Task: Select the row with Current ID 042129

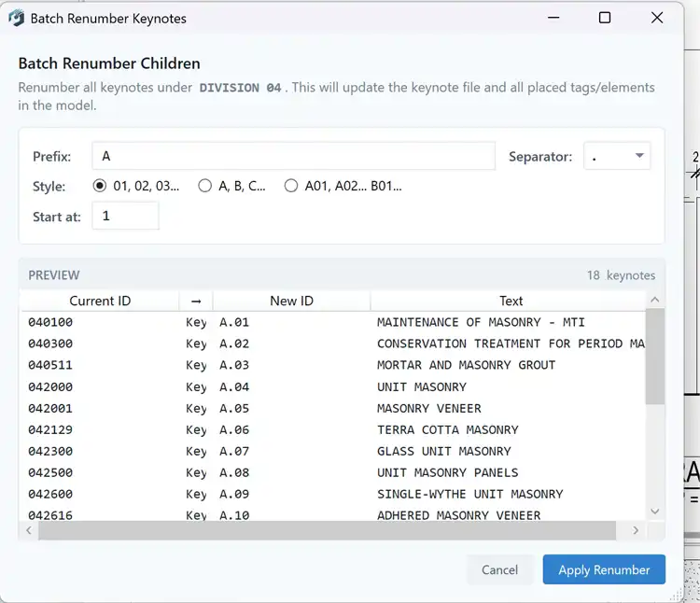Action: (332, 429)
